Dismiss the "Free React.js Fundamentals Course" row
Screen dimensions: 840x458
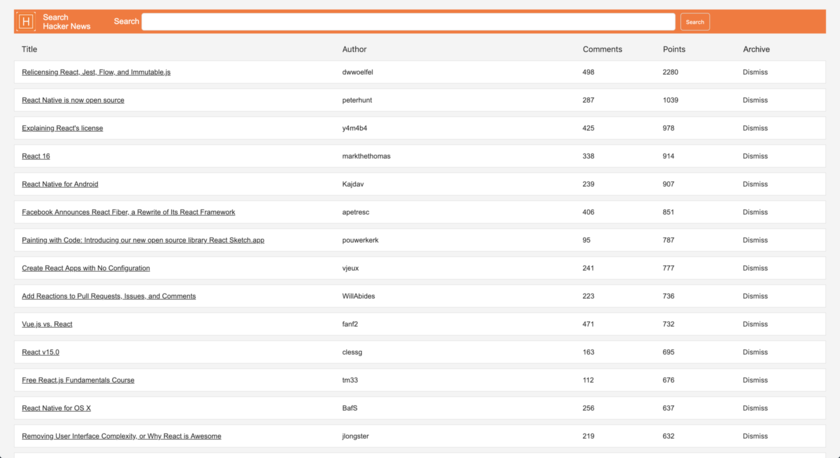point(755,381)
